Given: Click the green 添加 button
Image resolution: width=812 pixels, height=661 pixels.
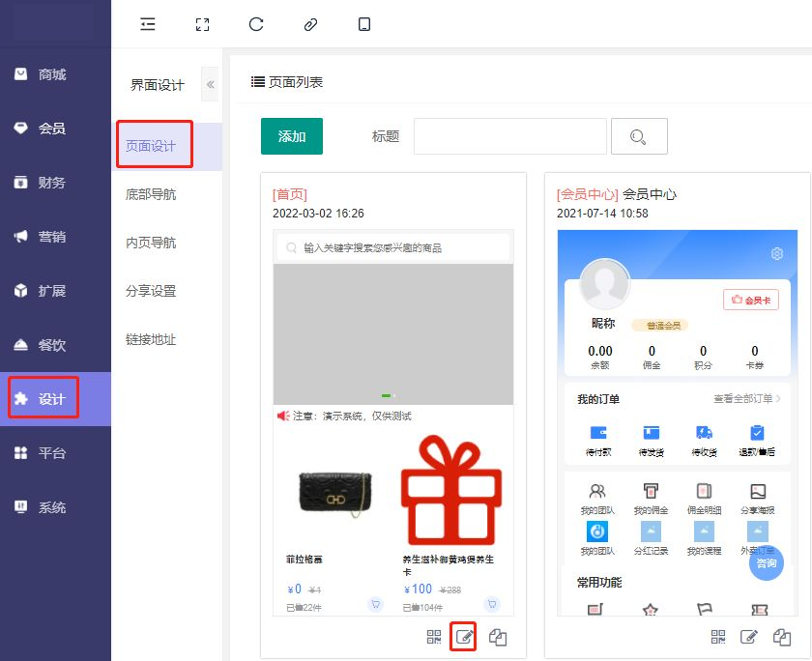Looking at the screenshot, I should 292,136.
